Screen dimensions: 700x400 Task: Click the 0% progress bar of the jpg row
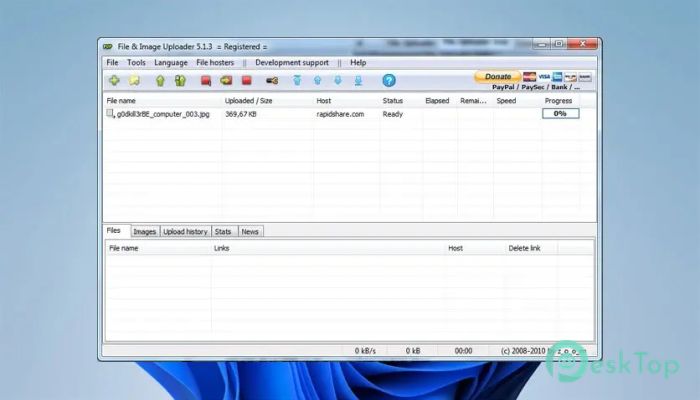[x=561, y=114]
